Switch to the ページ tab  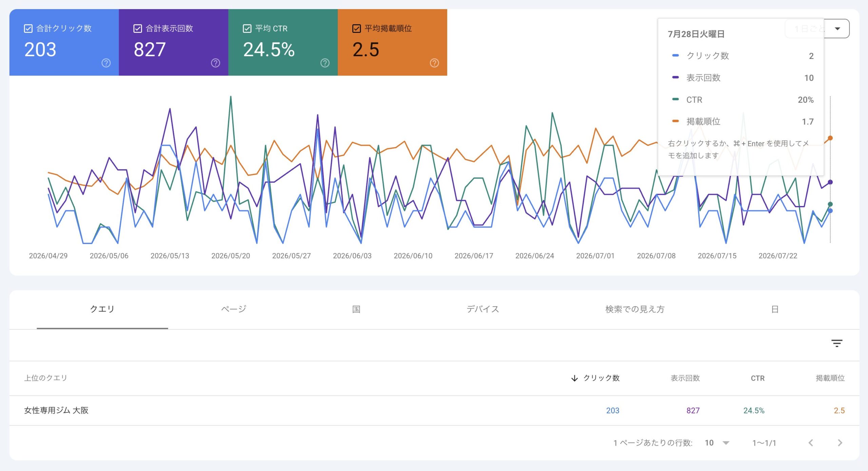(234, 309)
